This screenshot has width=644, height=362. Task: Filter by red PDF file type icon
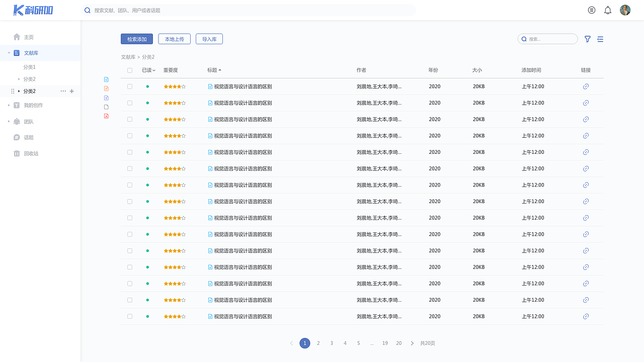pyautogui.click(x=106, y=116)
